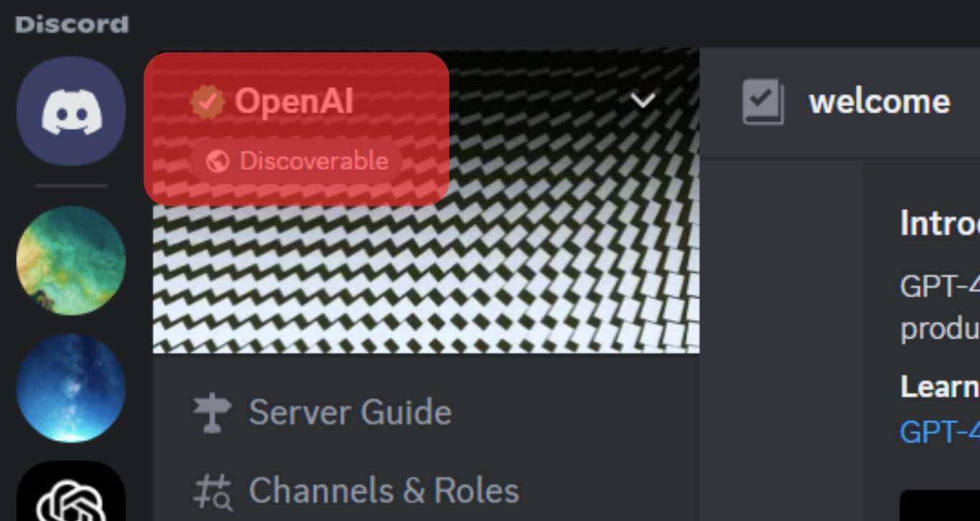
Task: Click the Discord title text
Action: coord(72,24)
